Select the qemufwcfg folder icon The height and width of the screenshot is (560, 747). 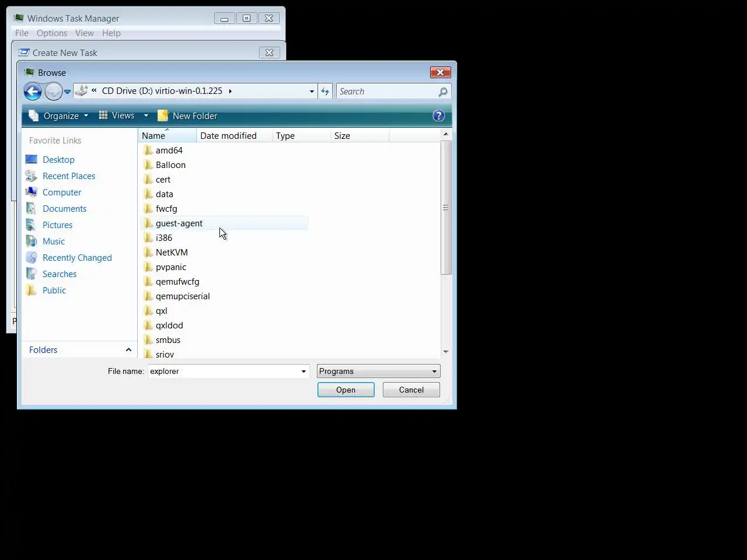tap(148, 281)
